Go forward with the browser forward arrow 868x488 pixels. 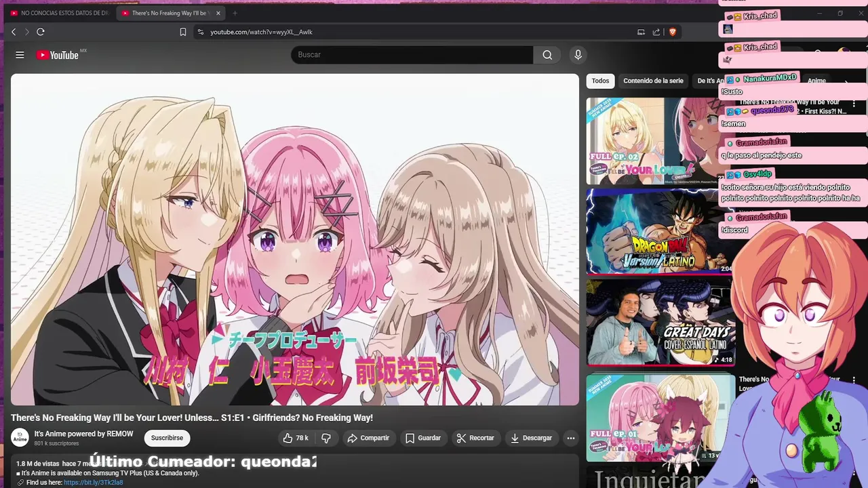27,32
